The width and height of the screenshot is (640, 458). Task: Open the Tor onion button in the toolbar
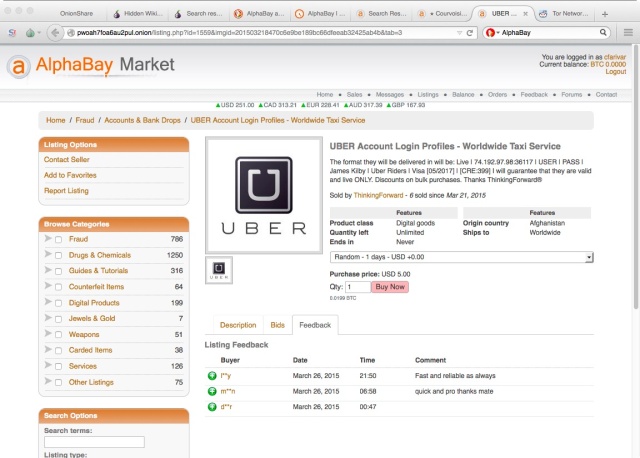(x=30, y=33)
